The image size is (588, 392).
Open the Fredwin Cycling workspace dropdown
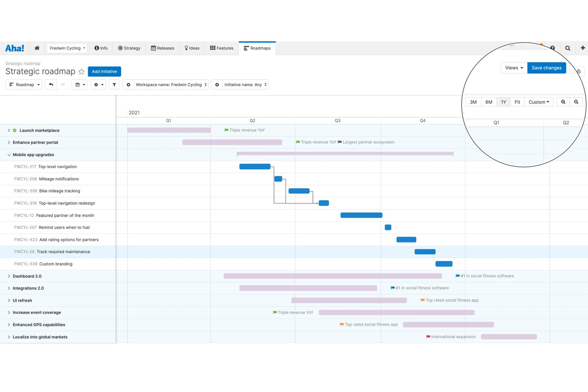[67, 48]
